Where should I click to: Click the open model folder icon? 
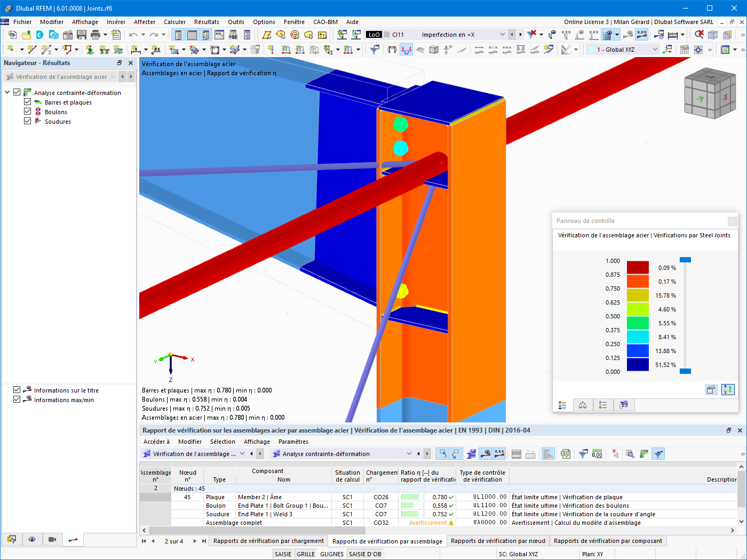tap(26, 35)
